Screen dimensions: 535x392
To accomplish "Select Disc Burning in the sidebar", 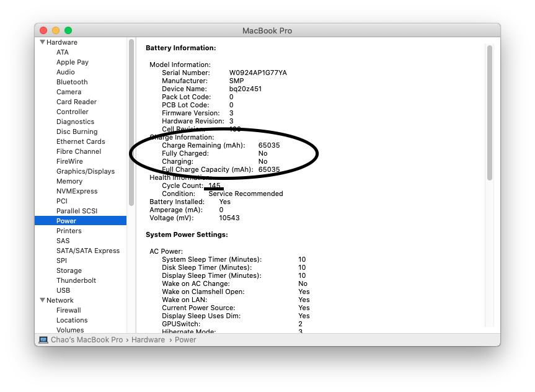I will (x=77, y=131).
